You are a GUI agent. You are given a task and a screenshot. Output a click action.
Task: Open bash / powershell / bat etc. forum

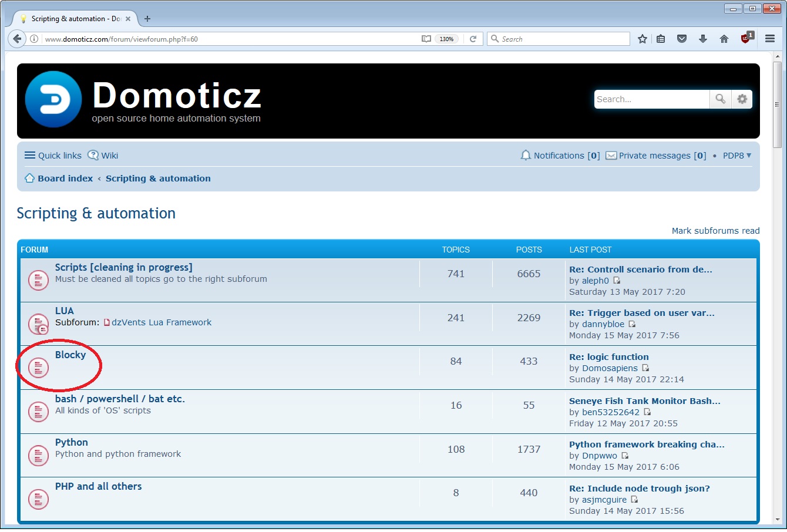120,399
